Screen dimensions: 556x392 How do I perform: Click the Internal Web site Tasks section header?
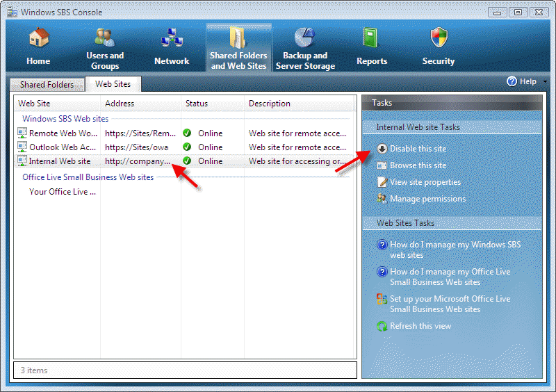click(x=418, y=127)
